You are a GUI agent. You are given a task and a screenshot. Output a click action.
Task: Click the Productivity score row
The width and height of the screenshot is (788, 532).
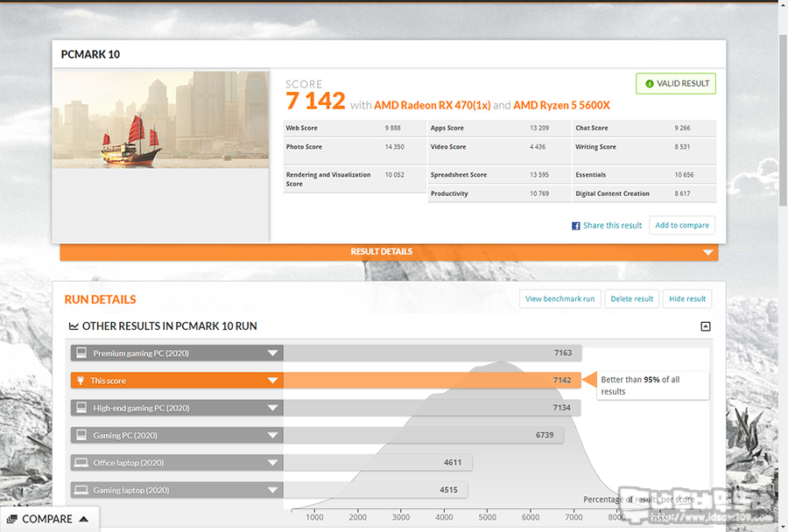click(x=500, y=194)
